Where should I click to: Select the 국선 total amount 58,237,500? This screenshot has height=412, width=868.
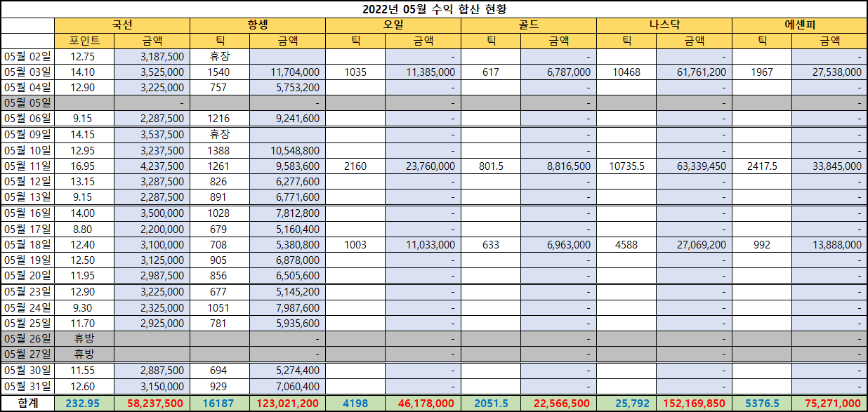tap(152, 403)
